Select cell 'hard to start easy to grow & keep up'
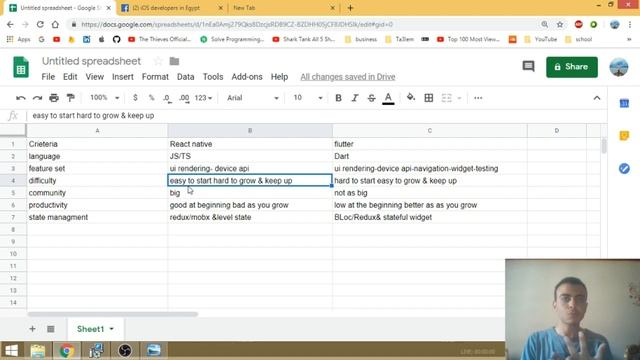The width and height of the screenshot is (640, 360). pos(430,180)
